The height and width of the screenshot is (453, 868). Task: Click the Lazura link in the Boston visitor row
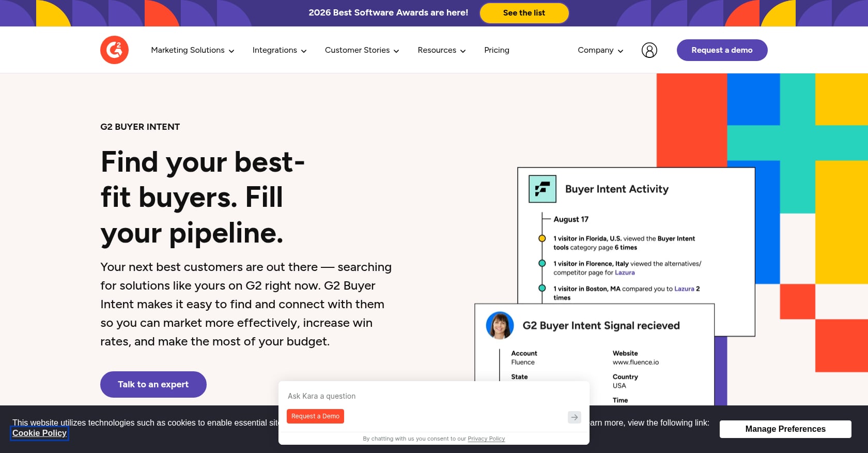coord(684,289)
